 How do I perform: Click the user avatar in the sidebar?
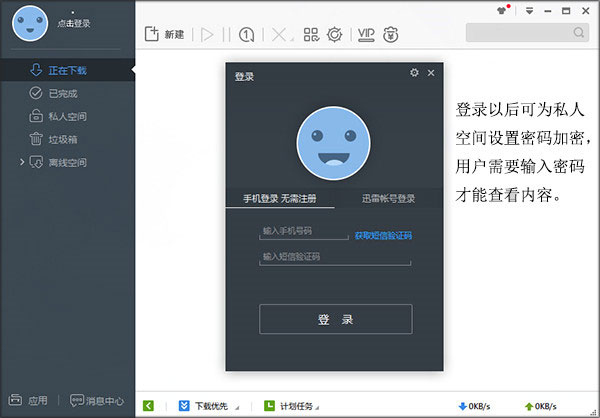30,23
